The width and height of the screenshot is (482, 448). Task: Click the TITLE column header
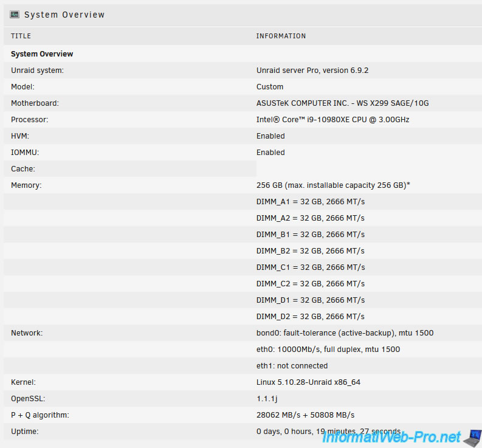[x=21, y=36]
